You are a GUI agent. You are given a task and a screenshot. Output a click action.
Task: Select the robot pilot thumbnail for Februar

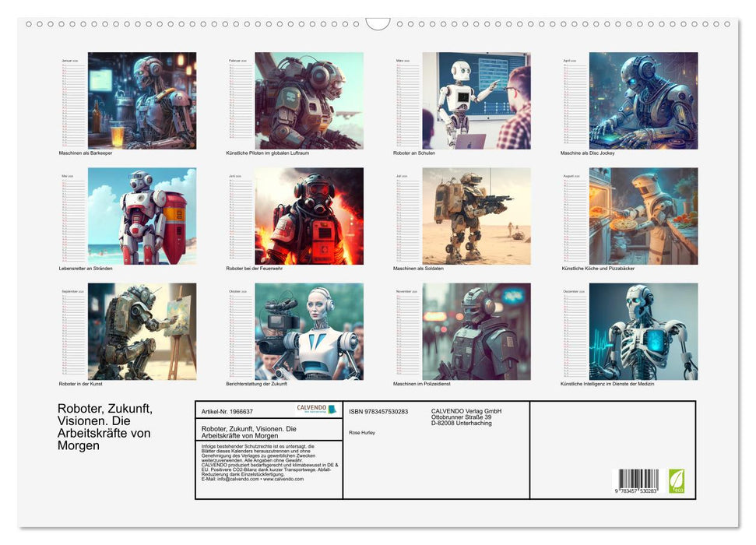pyautogui.click(x=308, y=100)
